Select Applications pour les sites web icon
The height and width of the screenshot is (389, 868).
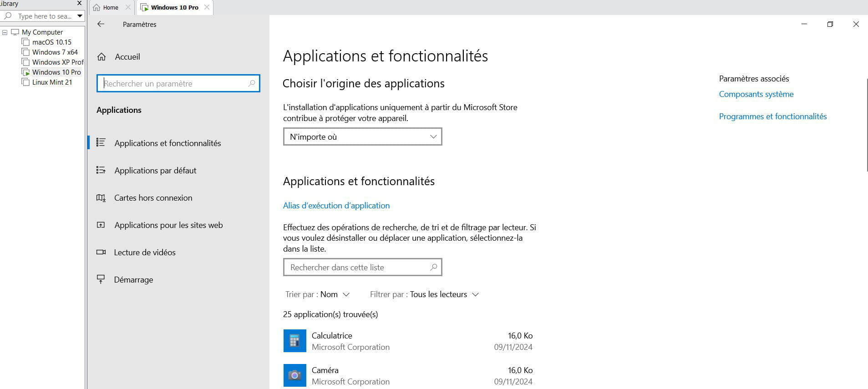pyautogui.click(x=101, y=225)
